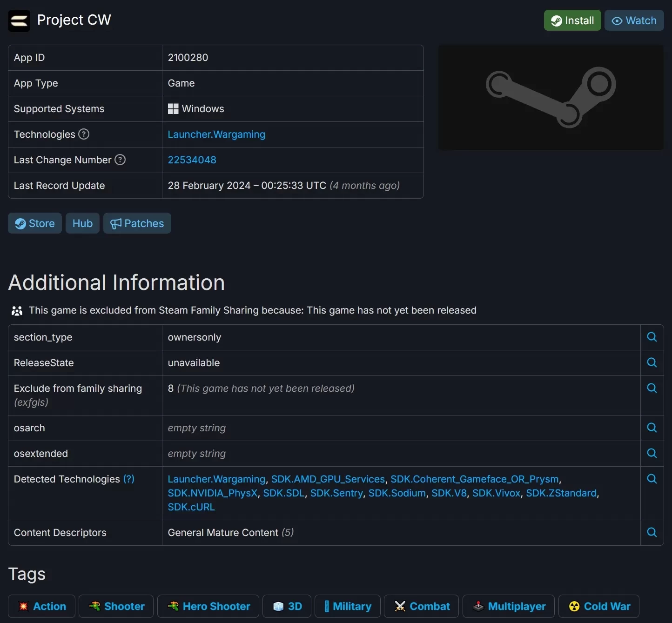Open the SDK.ZStandard link
Screen dimensions: 672x623
pos(561,493)
